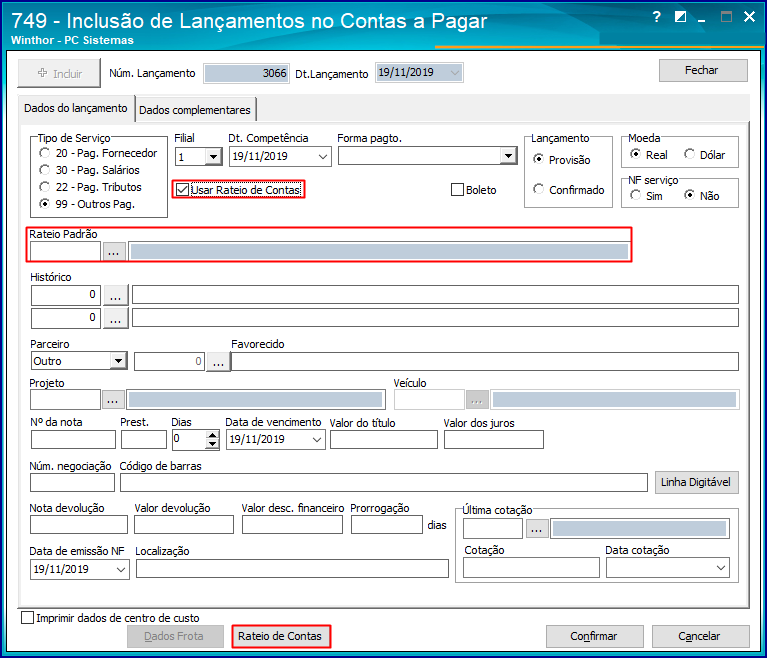
Task: Click into Rateio Padrão code field
Action: pos(66,252)
